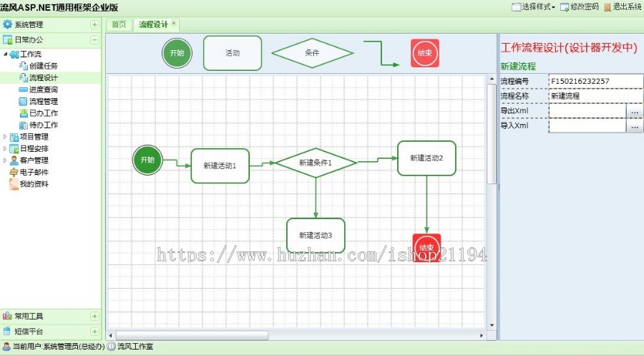Click the 项目管理 icon

coord(14,137)
